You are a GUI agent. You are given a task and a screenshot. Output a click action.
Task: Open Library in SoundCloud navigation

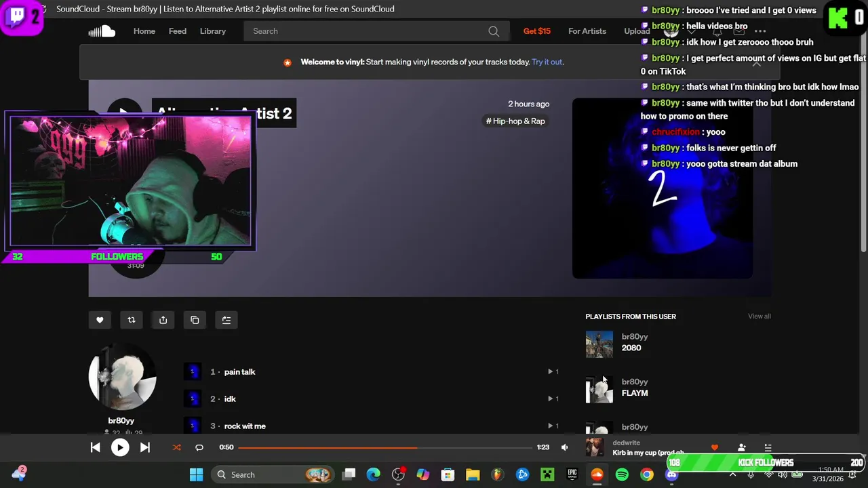click(213, 31)
